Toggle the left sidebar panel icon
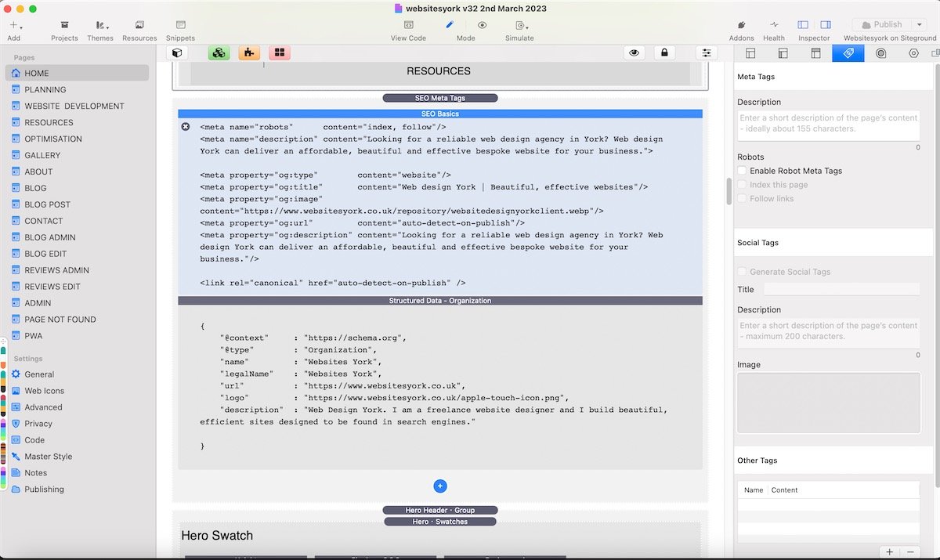940x560 pixels. point(803,25)
